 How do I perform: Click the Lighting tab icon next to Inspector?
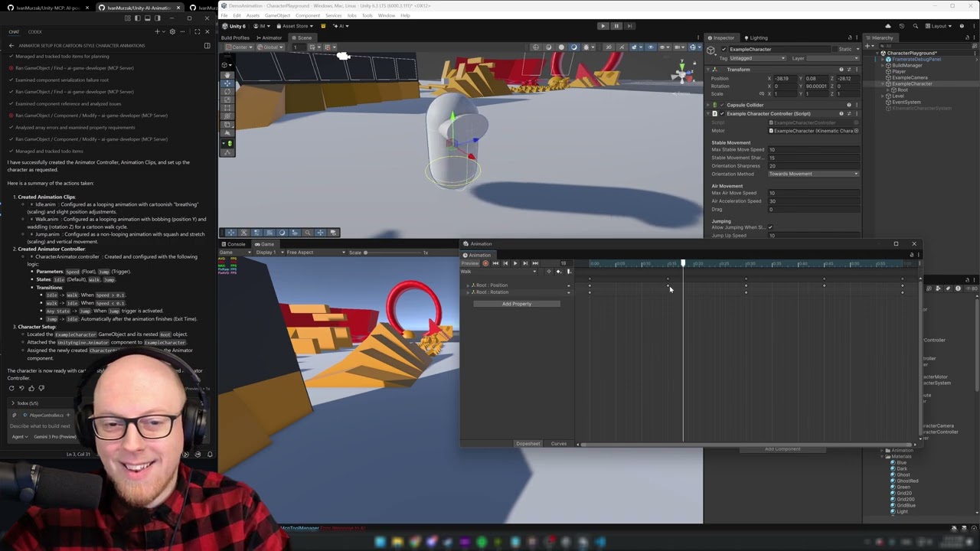pyautogui.click(x=746, y=37)
